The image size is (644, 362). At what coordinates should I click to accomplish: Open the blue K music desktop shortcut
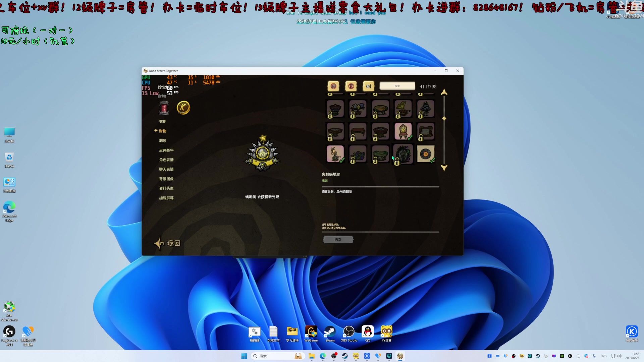tap(632, 334)
